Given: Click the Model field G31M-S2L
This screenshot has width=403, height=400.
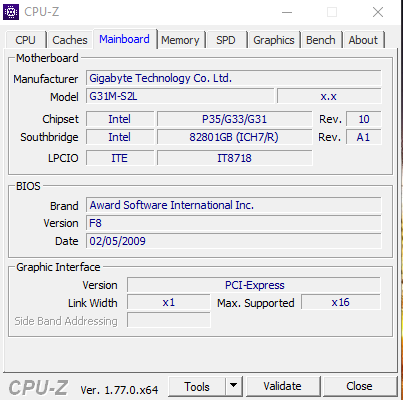Looking at the screenshot, I should (180, 96).
